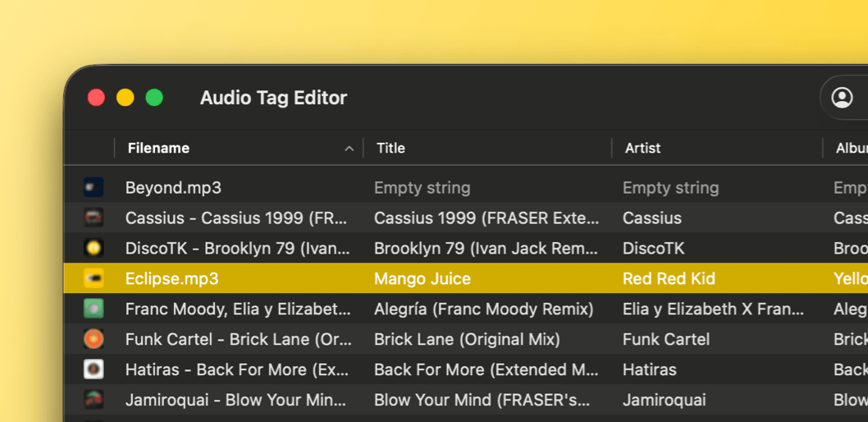Image resolution: width=868 pixels, height=422 pixels.
Task: Click the green fullscreen window button
Action: pyautogui.click(x=154, y=98)
